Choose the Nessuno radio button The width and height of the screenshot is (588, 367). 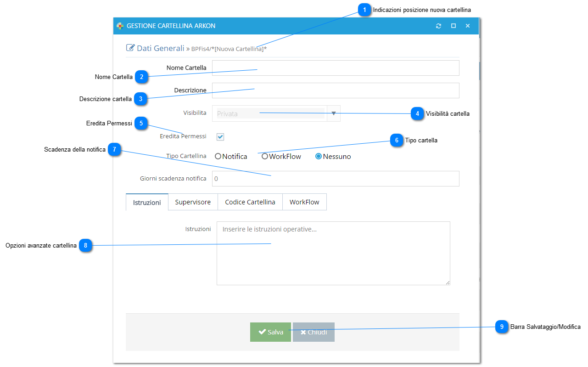(319, 156)
